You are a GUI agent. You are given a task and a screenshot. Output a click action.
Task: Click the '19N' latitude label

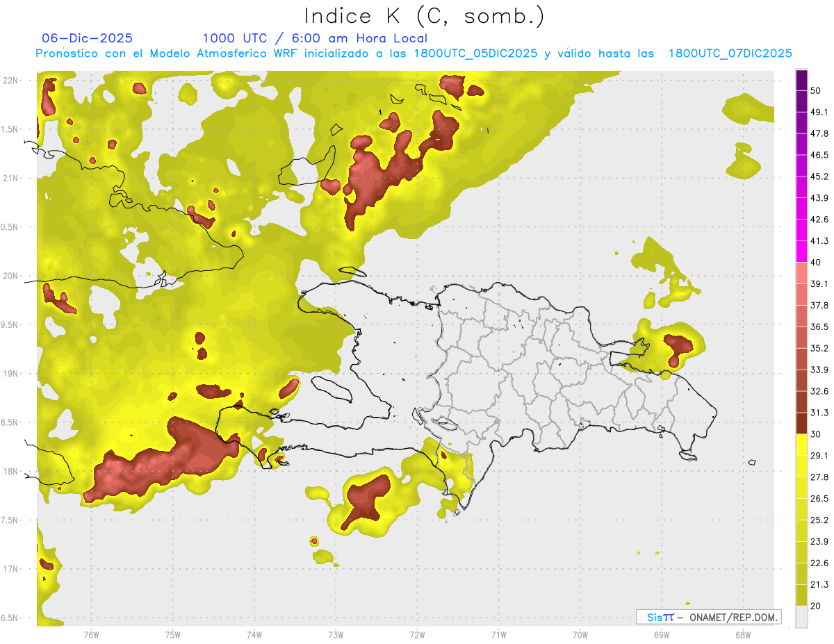coord(10,374)
